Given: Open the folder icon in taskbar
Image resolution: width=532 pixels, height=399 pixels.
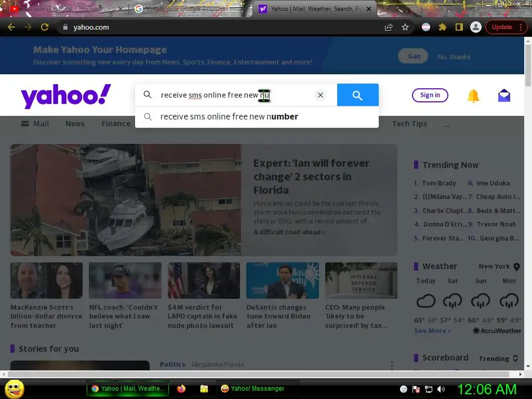Looking at the screenshot, I should pyautogui.click(x=204, y=389).
